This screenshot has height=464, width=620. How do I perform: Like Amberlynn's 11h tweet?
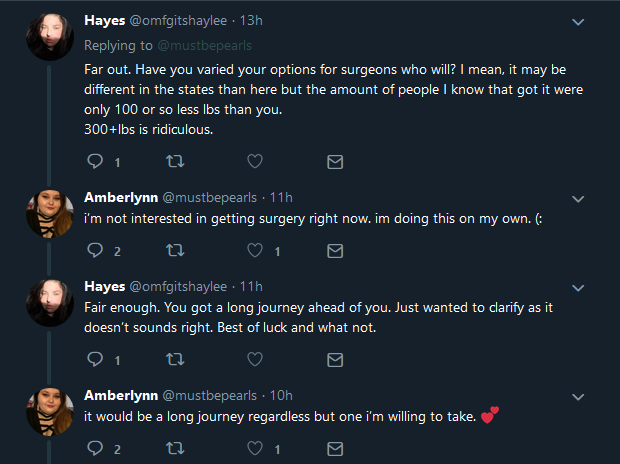coord(255,250)
